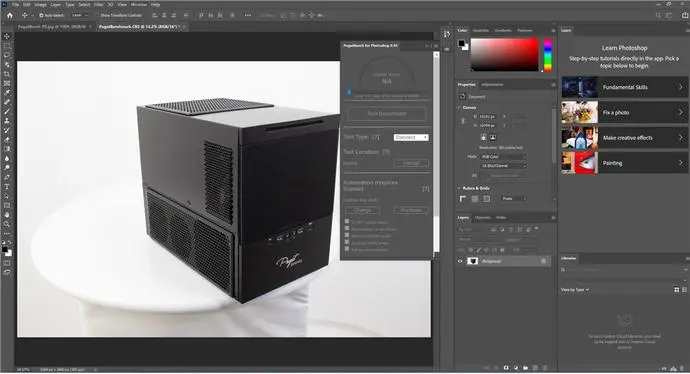
Task: Select the Eraser tool
Action: pos(7,139)
